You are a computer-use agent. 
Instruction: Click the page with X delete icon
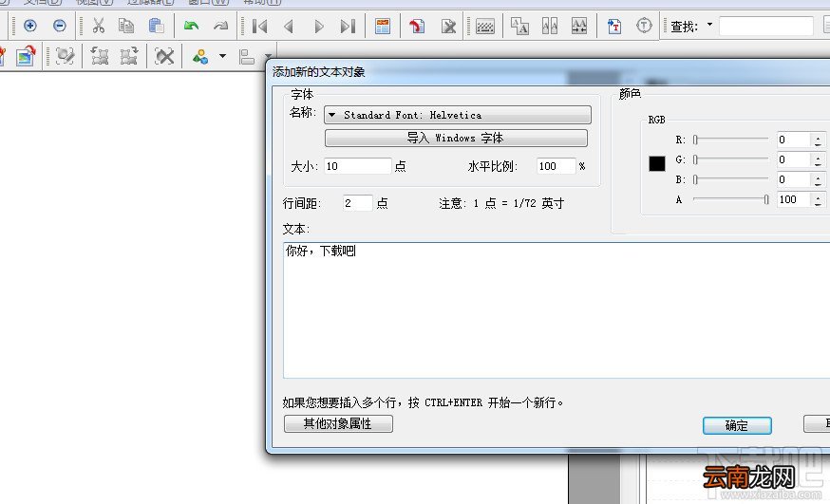pyautogui.click(x=448, y=26)
